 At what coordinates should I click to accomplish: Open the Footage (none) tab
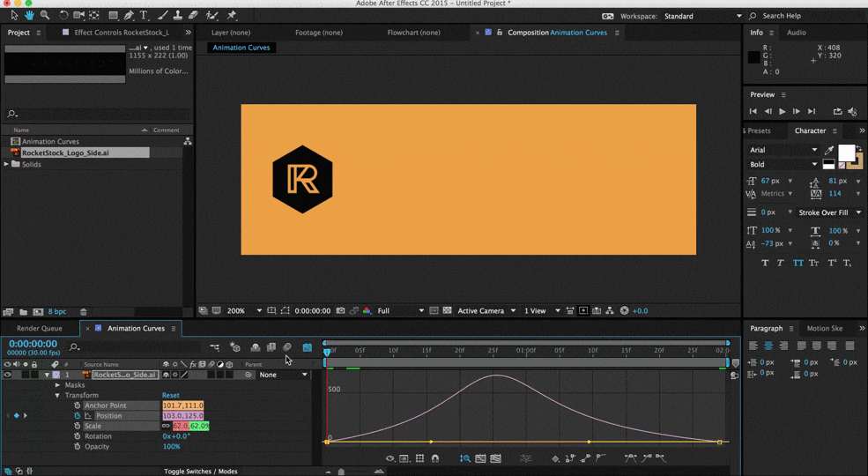319,33
